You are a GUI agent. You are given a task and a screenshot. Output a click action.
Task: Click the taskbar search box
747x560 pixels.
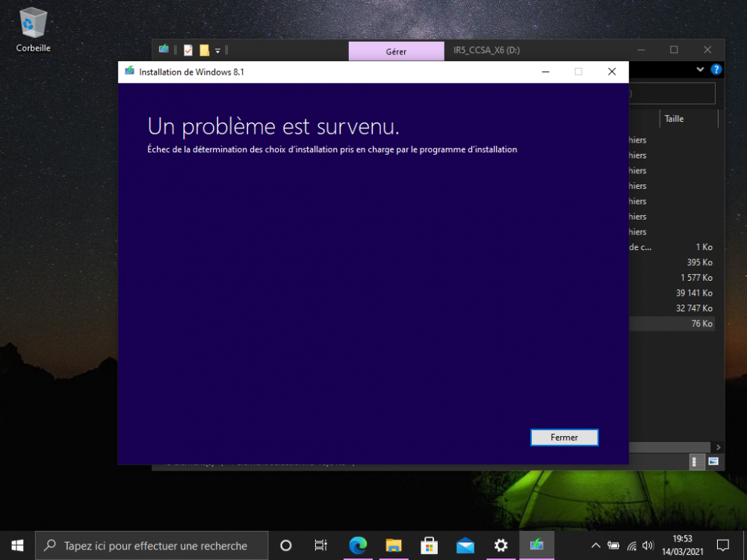click(x=152, y=546)
